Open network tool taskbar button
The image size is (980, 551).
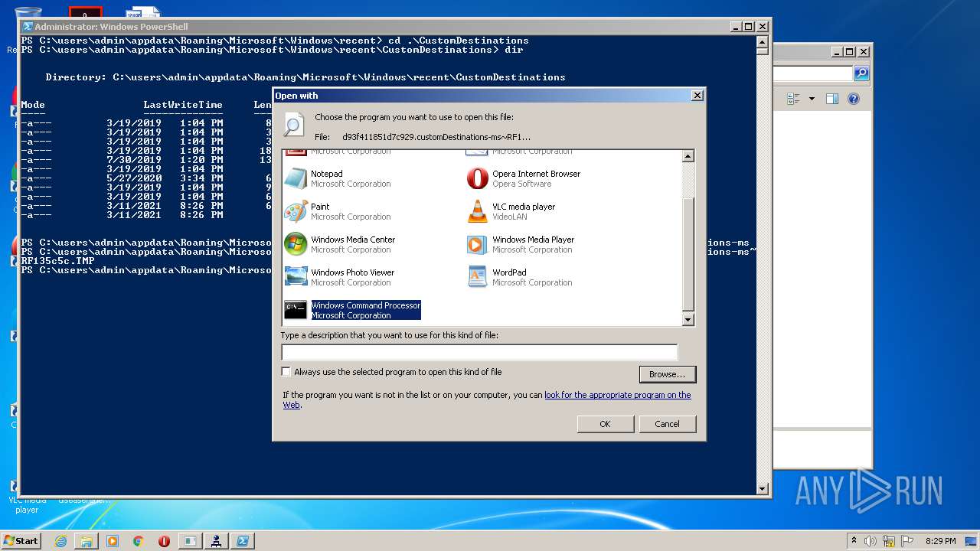click(x=216, y=541)
